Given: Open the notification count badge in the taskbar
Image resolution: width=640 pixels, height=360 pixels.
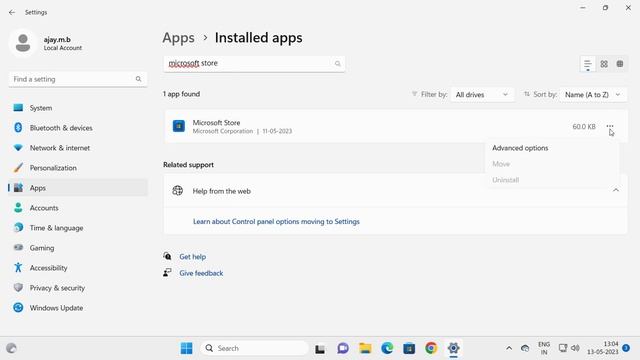Looking at the screenshot, I should point(626,348).
